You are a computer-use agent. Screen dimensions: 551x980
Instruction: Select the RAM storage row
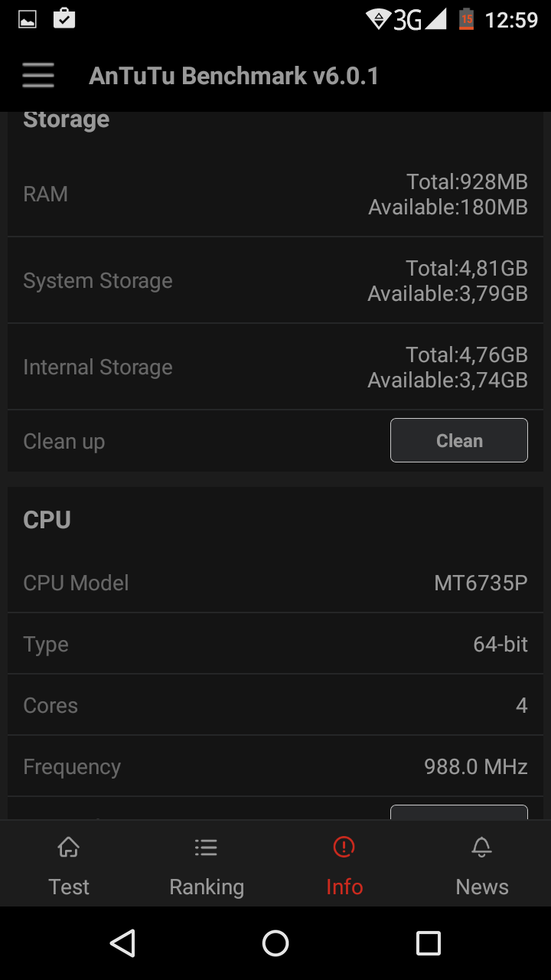275,194
